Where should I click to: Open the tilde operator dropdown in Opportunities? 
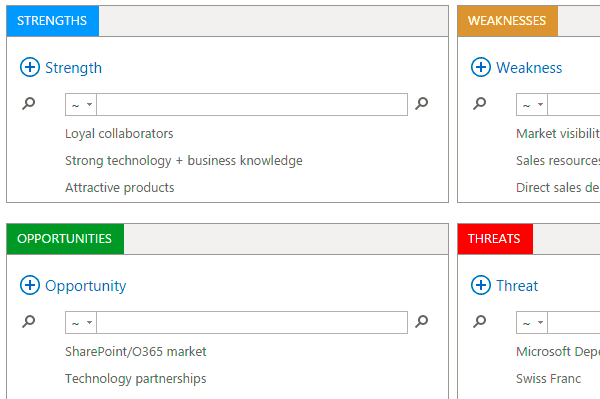(81, 322)
